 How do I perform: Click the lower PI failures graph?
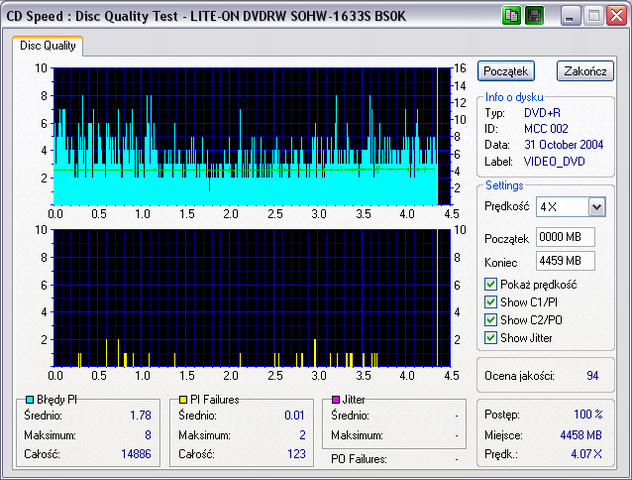point(252,298)
